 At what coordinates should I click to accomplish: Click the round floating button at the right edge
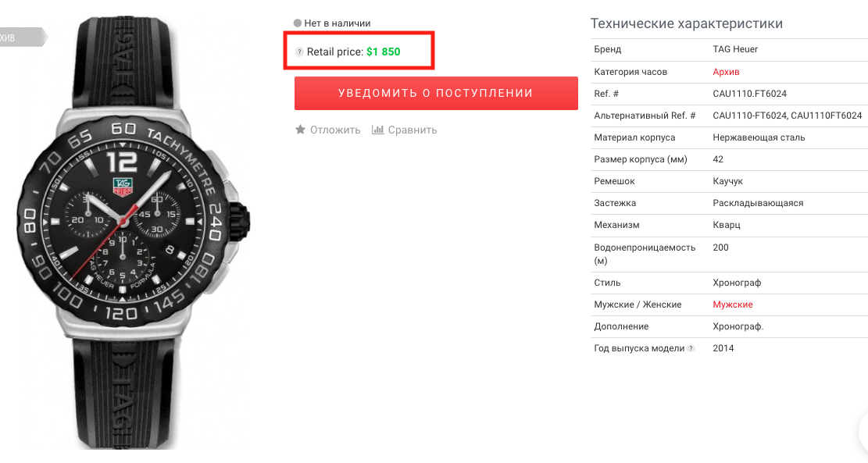click(x=863, y=428)
